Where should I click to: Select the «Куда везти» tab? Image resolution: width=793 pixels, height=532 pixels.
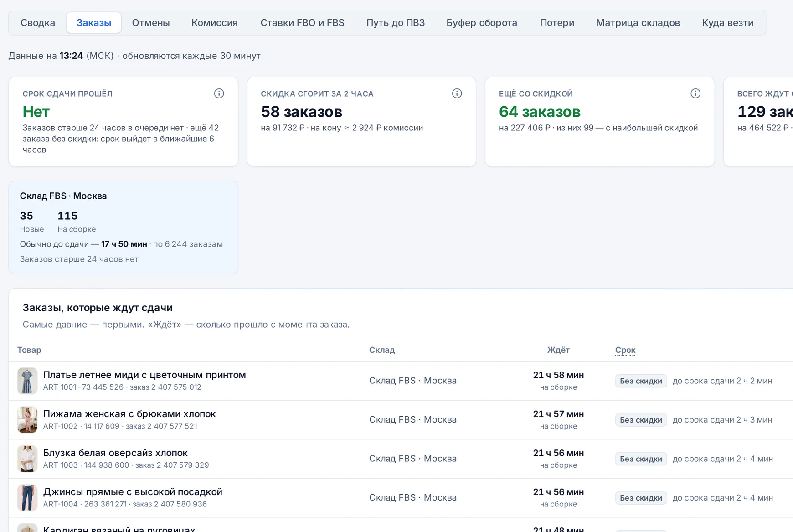(728, 23)
